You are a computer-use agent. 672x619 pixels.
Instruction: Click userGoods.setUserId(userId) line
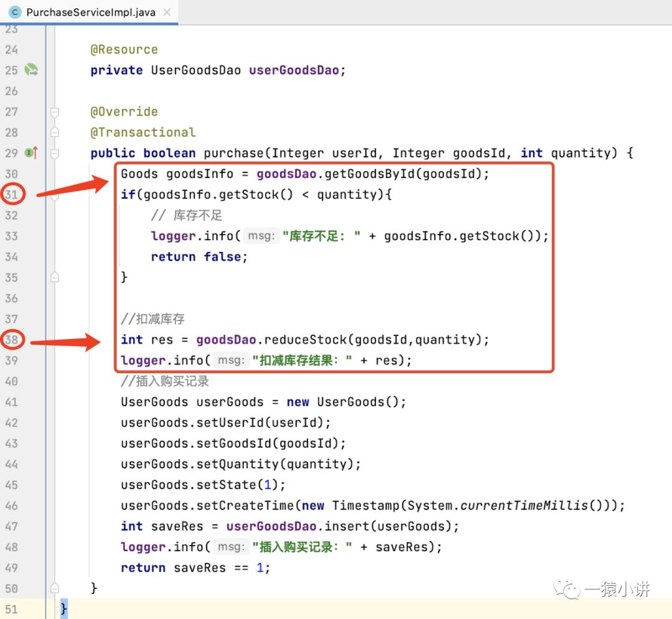[226, 422]
